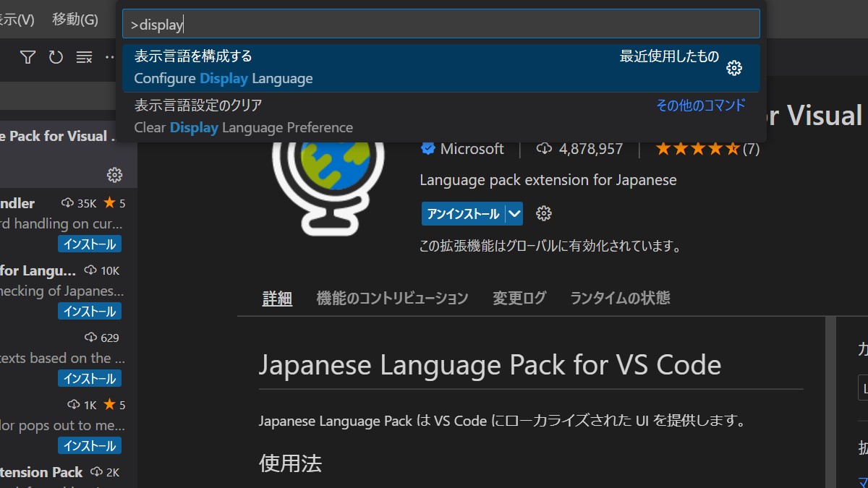868x488 pixels.
Task: Click the 4,878,957 install count
Action: click(x=579, y=149)
